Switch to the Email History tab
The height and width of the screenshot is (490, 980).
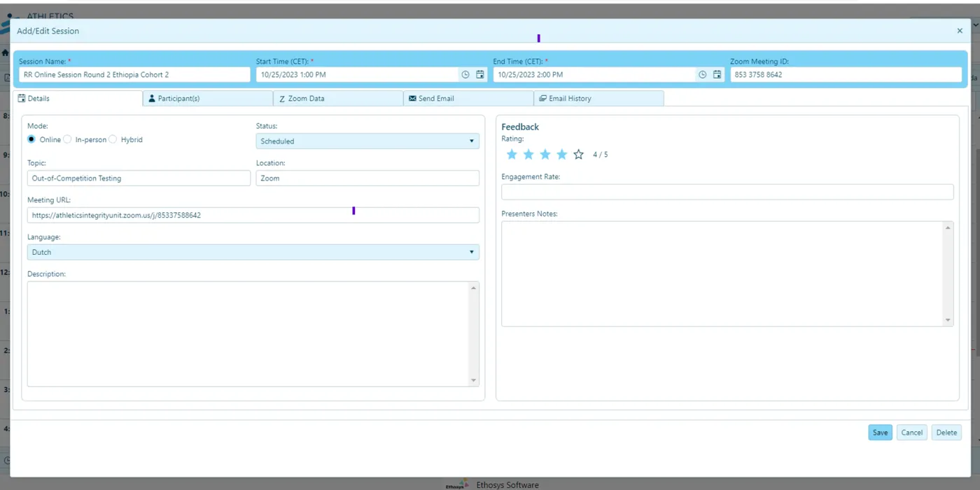click(x=598, y=99)
